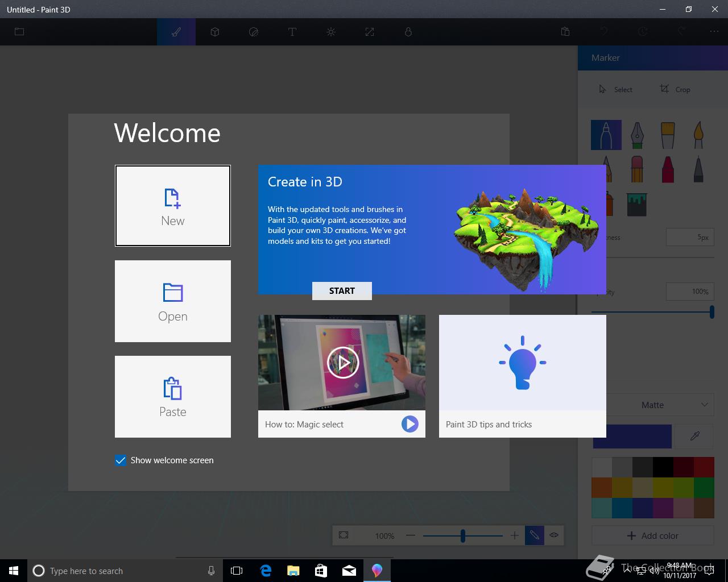This screenshot has height=582, width=728.
Task: Click the fit-to-screen icon in zoom bar
Action: [344, 535]
